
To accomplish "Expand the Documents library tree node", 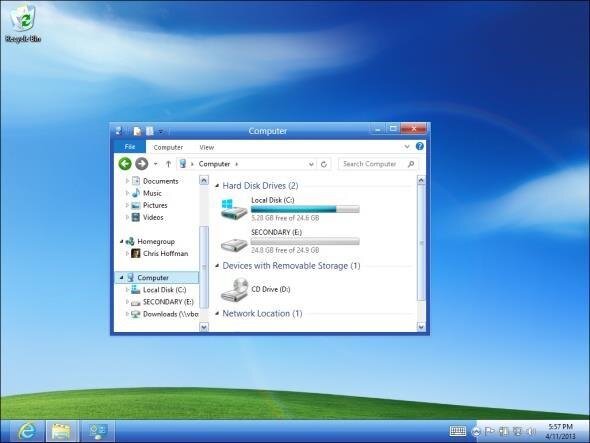I will click(127, 181).
